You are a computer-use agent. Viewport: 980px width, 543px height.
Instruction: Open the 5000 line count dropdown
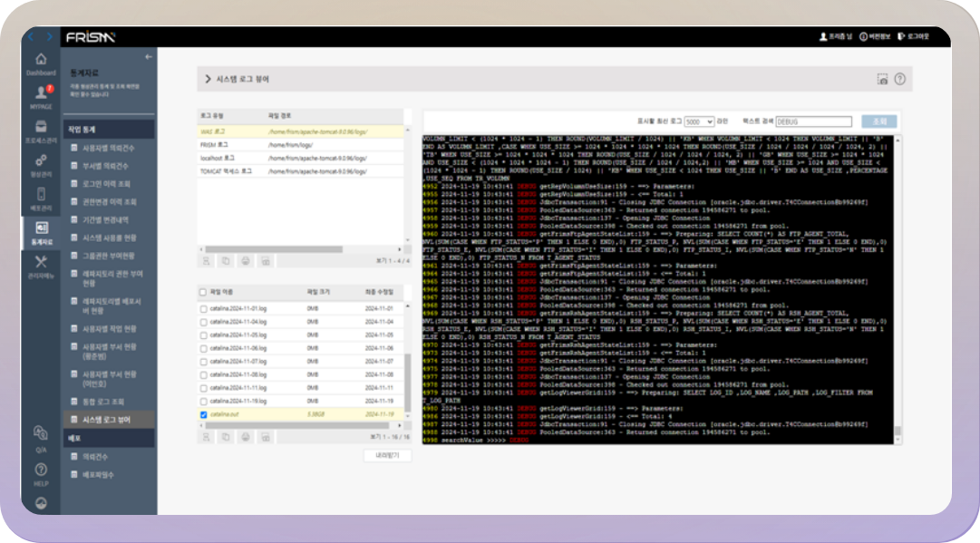(x=699, y=121)
